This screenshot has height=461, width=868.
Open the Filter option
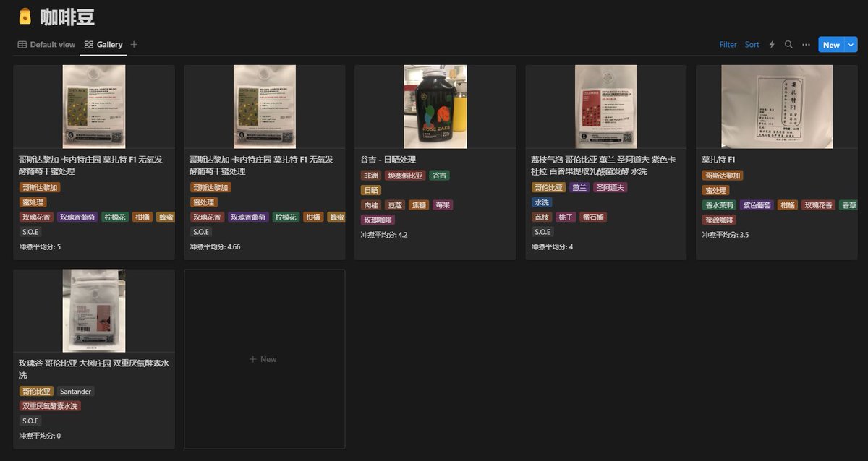tap(728, 45)
